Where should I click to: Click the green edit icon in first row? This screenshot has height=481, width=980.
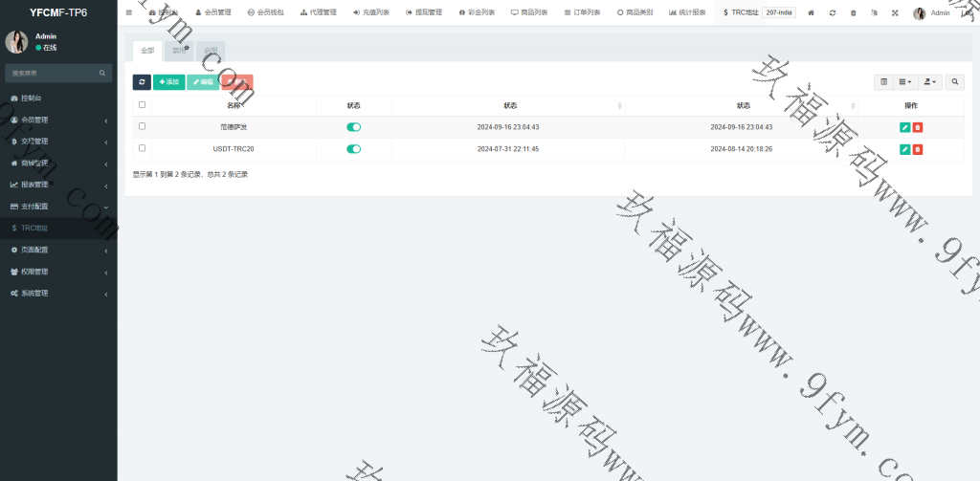coord(904,126)
